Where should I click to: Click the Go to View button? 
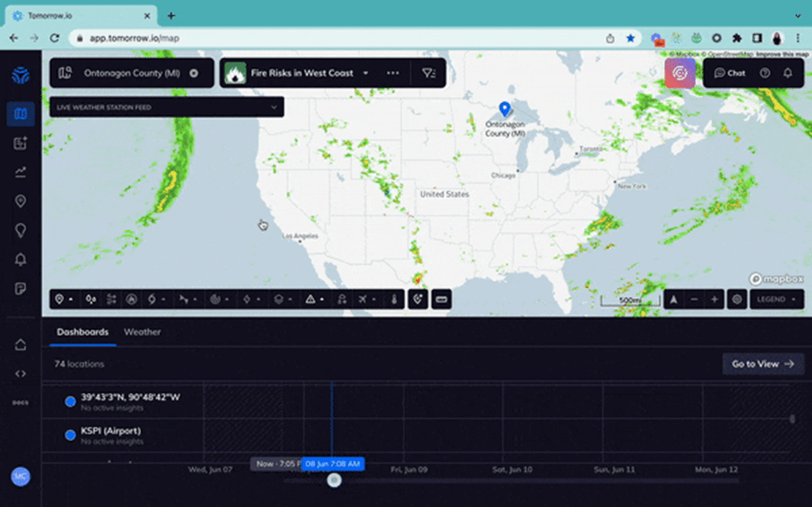click(x=763, y=363)
